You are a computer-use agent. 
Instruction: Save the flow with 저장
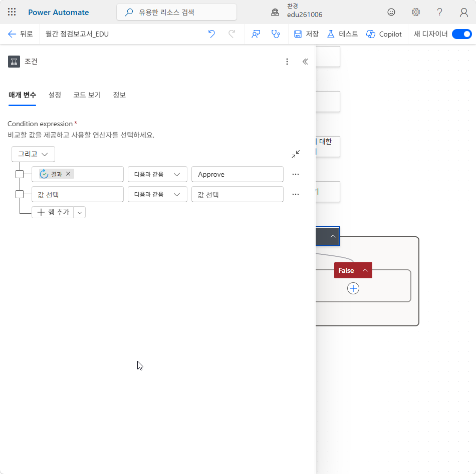pos(306,34)
